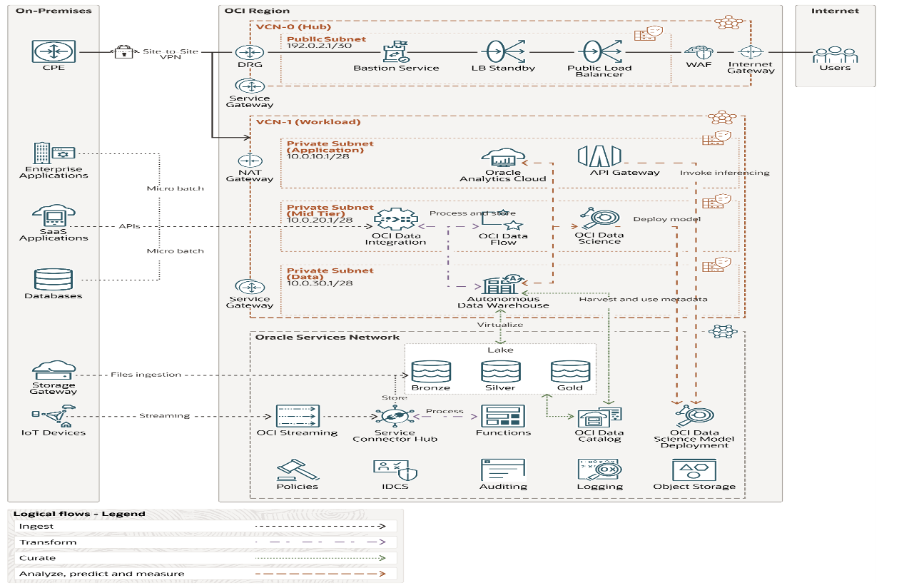Click the API Gateway icon
This screenshot has height=588, width=919.
click(599, 156)
